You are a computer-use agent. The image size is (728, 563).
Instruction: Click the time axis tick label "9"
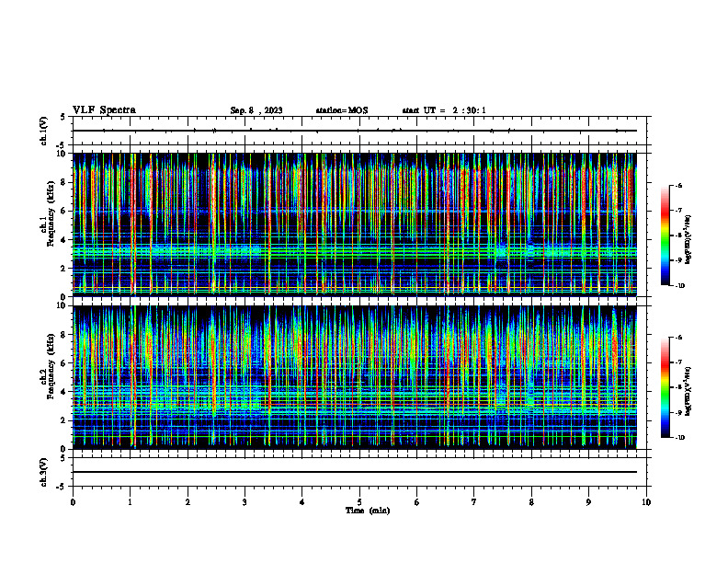588,502
